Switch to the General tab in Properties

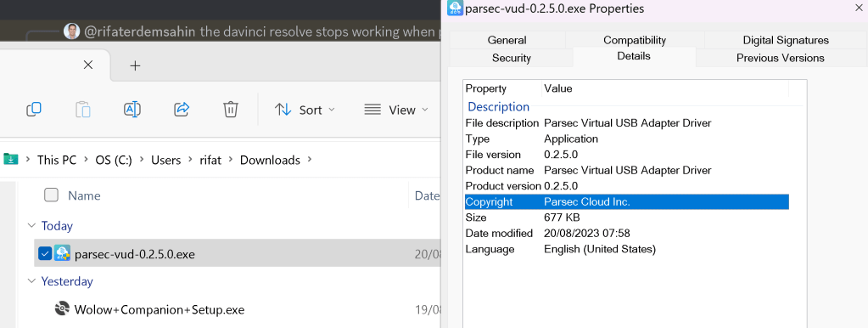[x=507, y=40]
